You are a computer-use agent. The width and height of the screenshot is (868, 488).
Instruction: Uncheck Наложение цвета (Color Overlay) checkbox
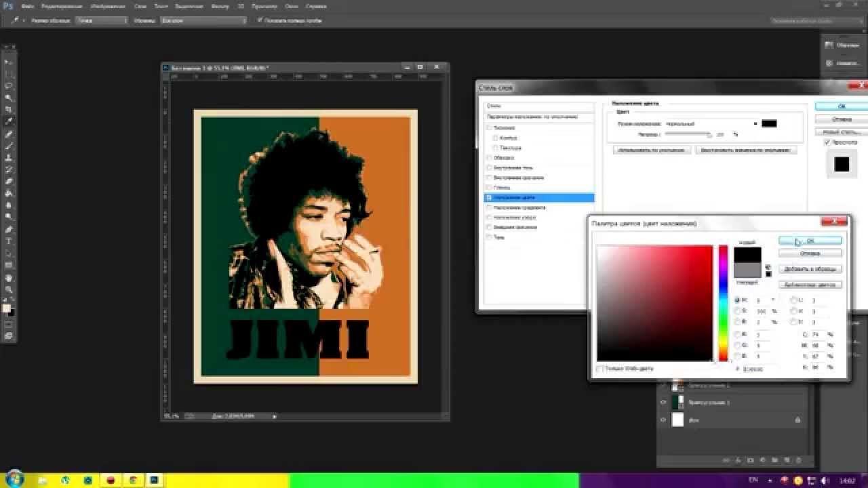coord(488,197)
